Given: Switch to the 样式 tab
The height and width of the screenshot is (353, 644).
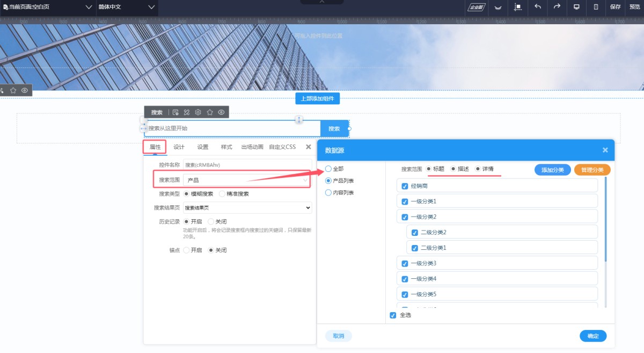Looking at the screenshot, I should tap(226, 147).
